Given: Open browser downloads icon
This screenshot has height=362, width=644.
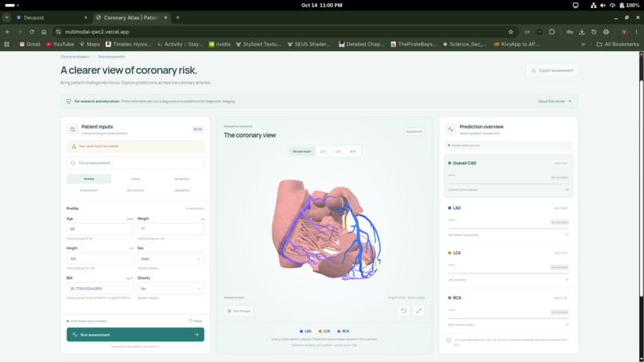Looking at the screenshot, I should coord(582,32).
